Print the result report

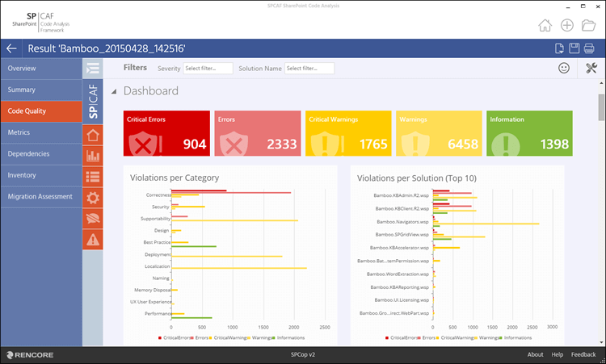tap(589, 48)
